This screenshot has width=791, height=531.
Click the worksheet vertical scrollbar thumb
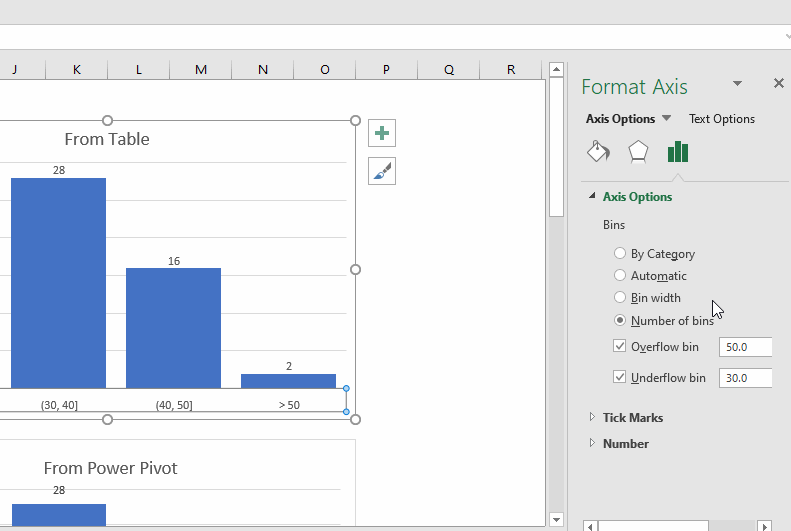[x=556, y=147]
